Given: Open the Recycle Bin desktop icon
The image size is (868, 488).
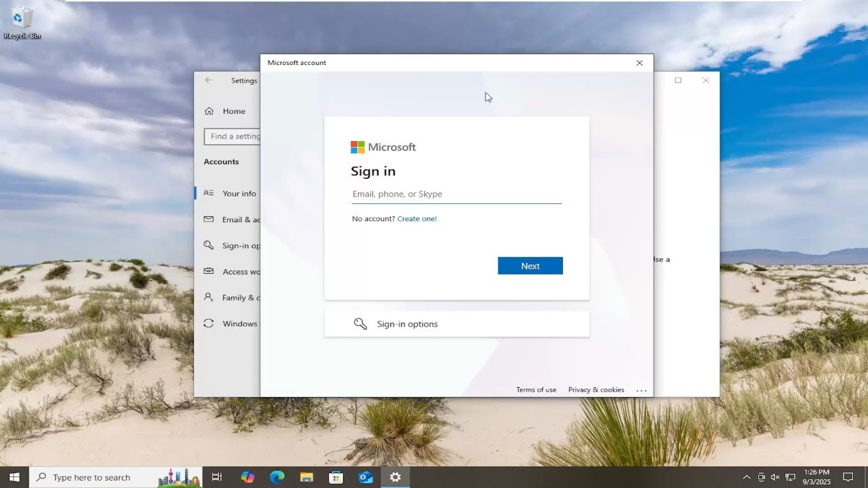Looking at the screenshot, I should click(x=22, y=22).
